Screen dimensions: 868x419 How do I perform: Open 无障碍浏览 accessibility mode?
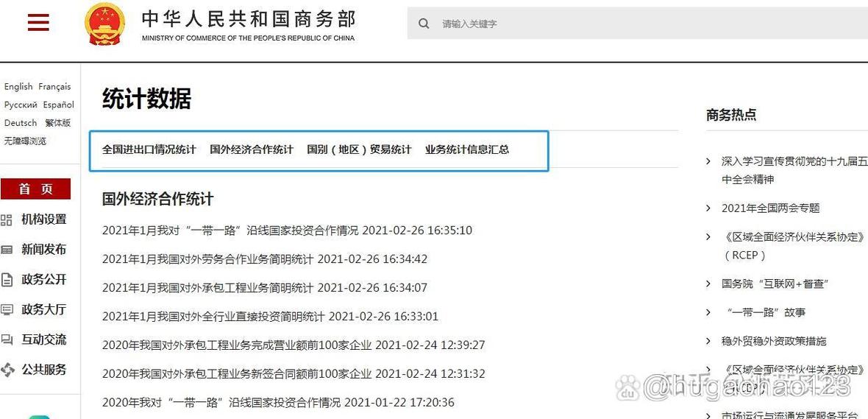(25, 141)
